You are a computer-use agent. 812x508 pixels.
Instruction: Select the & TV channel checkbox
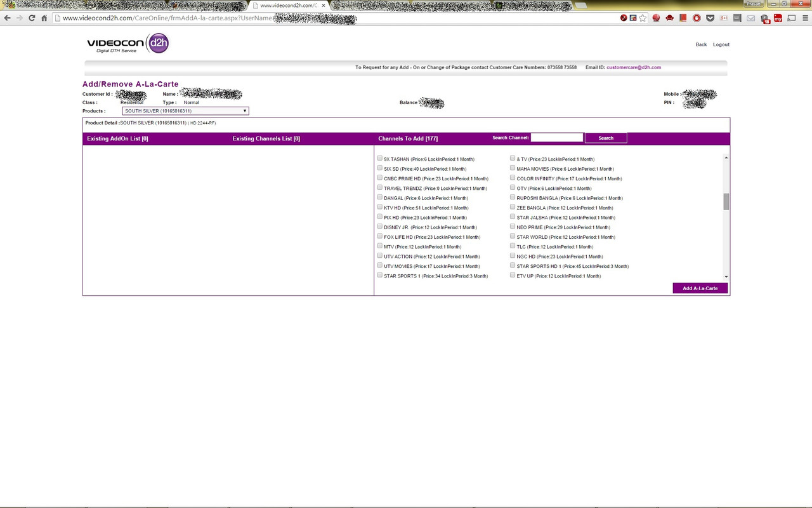513,158
